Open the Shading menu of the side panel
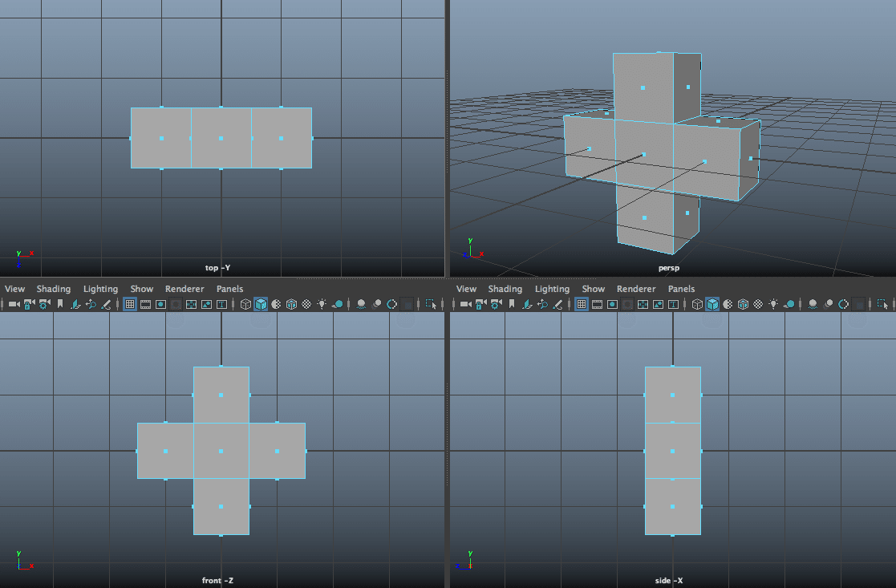 [x=505, y=289]
